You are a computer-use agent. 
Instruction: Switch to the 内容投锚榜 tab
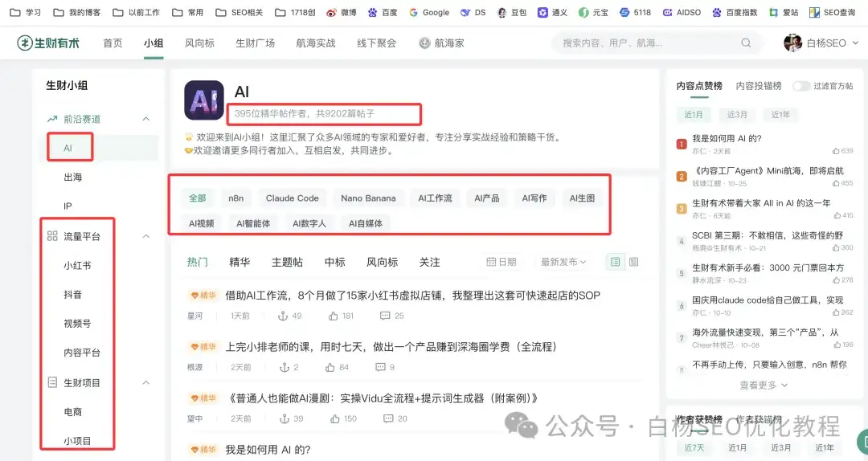759,86
